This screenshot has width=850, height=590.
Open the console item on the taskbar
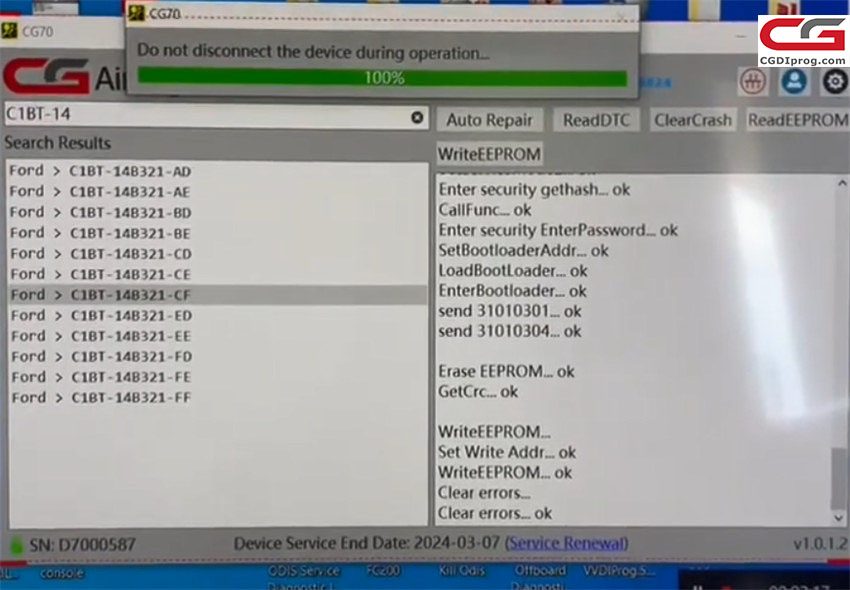62,573
